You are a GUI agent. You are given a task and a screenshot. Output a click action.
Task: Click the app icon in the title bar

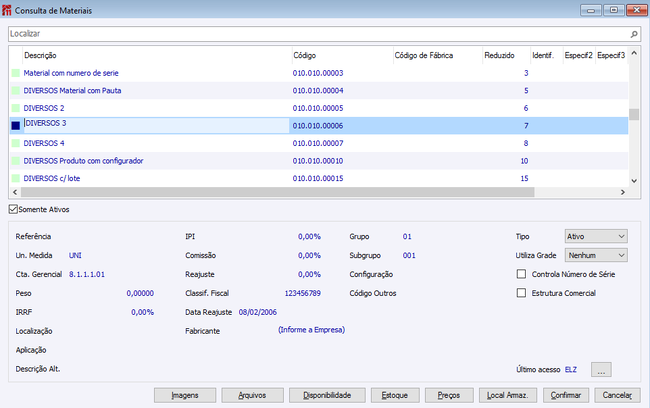(x=7, y=10)
